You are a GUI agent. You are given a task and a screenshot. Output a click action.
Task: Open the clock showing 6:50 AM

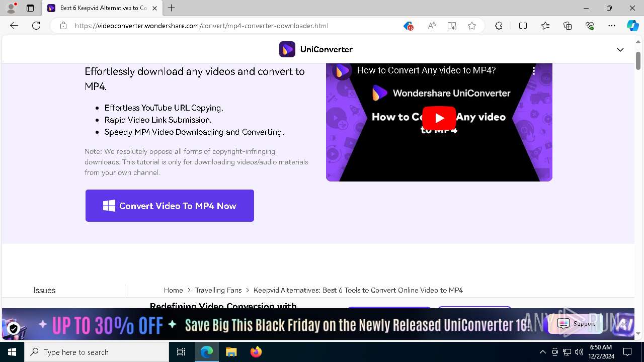pyautogui.click(x=601, y=352)
